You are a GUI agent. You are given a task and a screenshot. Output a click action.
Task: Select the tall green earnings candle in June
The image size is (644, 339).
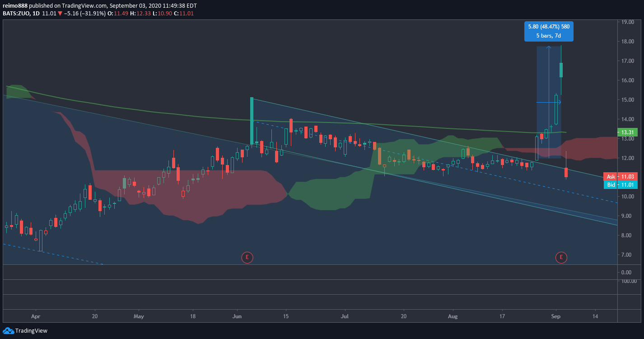pos(252,121)
